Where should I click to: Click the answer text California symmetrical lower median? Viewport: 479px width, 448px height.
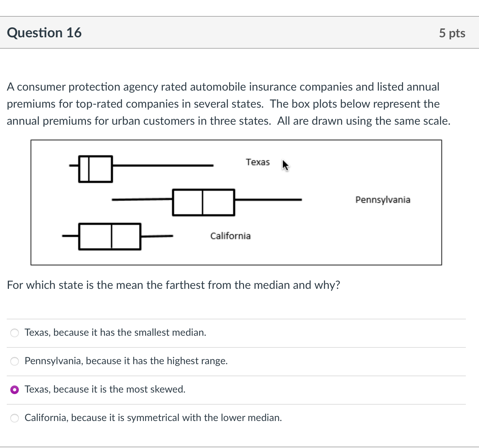(153, 418)
